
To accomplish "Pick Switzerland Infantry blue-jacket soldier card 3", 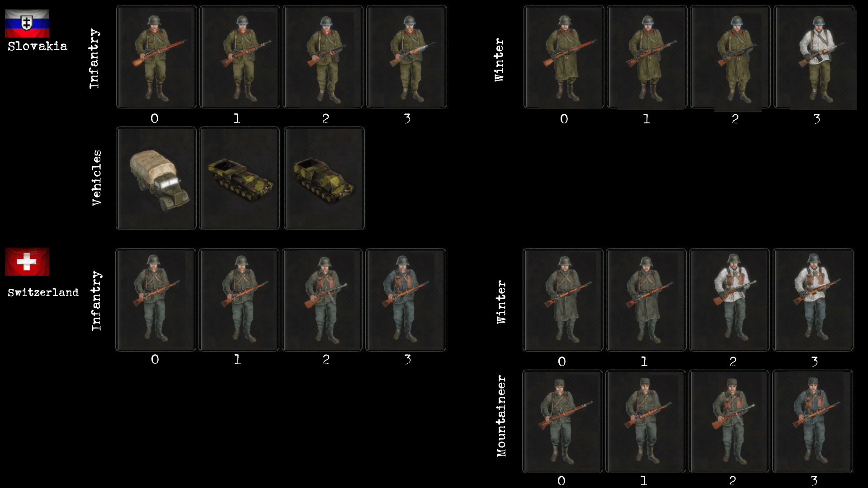I will tap(406, 300).
